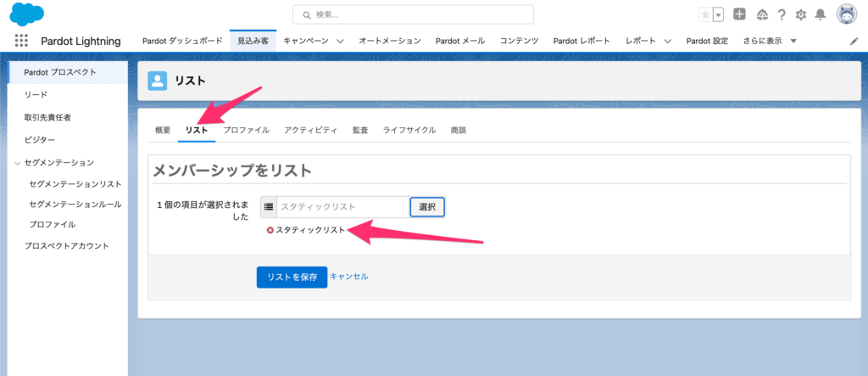This screenshot has width=868, height=376.
Task: Open the Pardot メール tab
Action: [x=460, y=41]
